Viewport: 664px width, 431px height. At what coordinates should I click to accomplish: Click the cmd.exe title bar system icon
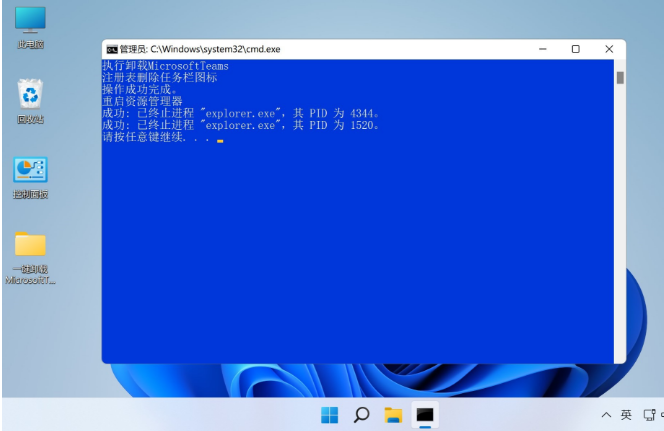tap(112, 50)
